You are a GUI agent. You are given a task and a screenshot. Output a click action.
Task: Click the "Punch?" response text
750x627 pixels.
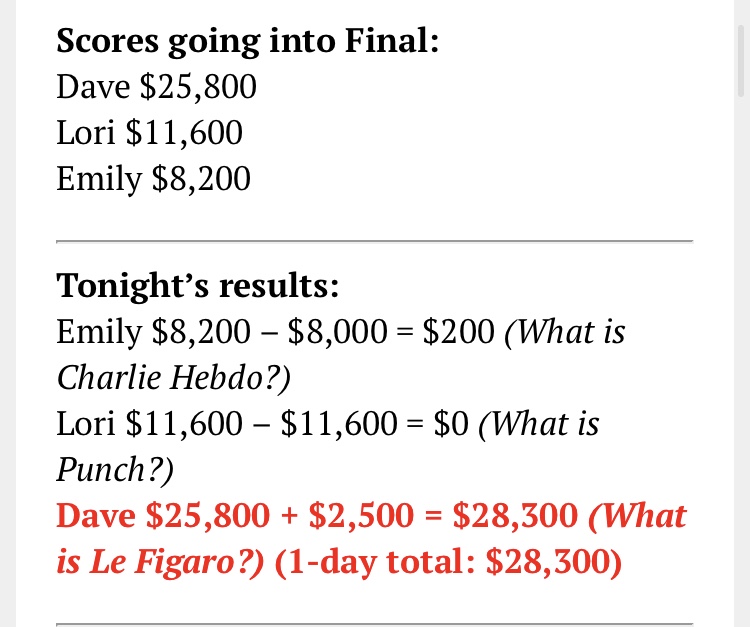[115, 468]
